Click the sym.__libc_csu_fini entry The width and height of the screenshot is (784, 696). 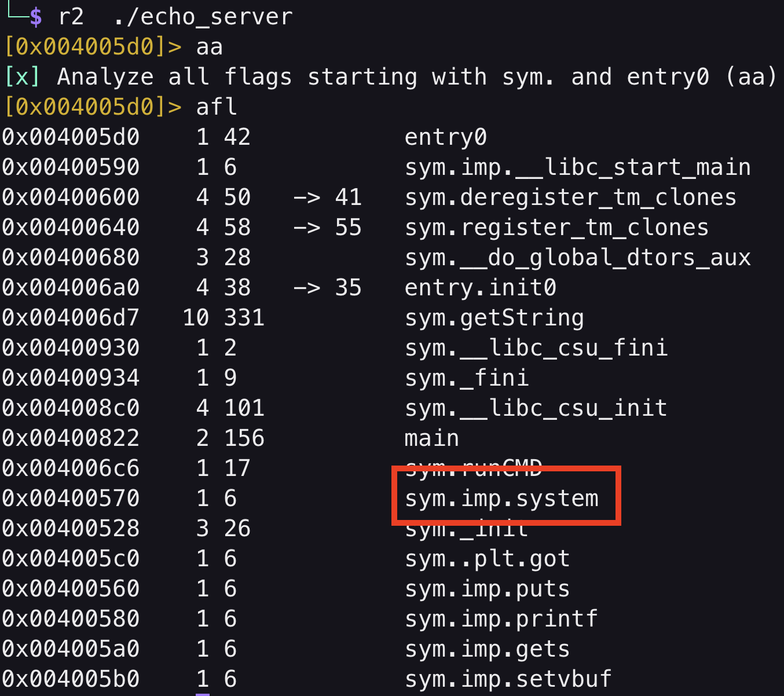coord(536,348)
